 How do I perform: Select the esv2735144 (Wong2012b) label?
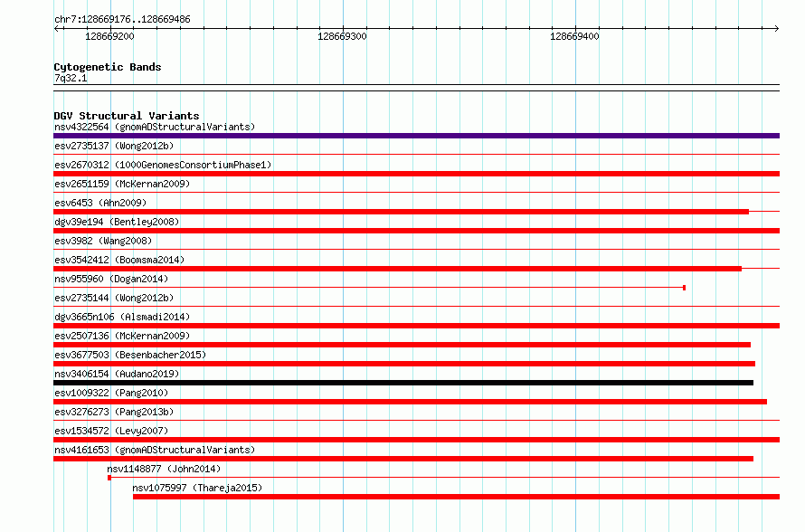(114, 298)
